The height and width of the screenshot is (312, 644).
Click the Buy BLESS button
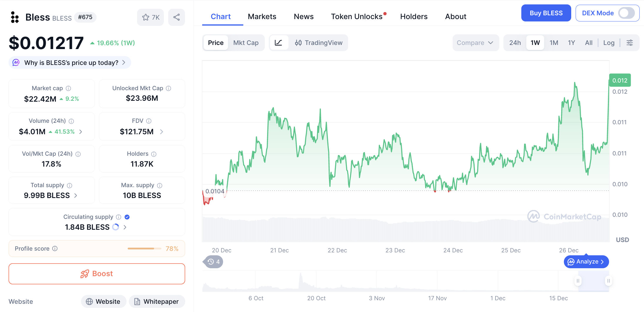[x=546, y=13]
